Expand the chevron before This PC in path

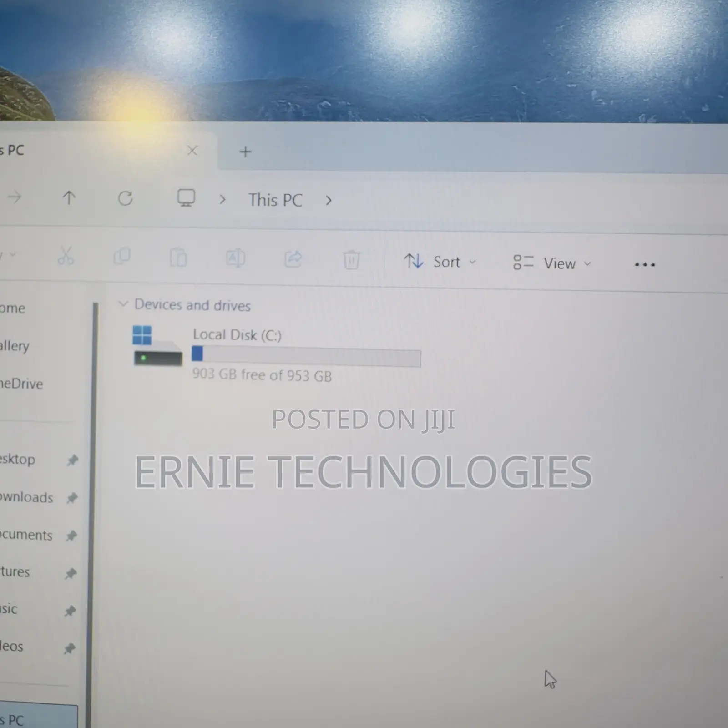tap(222, 199)
